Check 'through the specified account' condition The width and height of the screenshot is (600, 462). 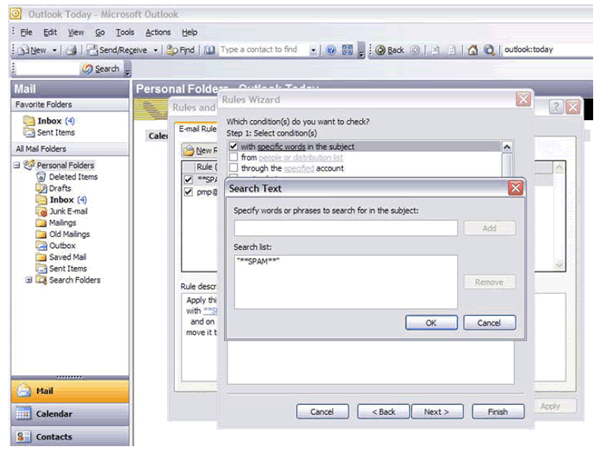(x=233, y=168)
